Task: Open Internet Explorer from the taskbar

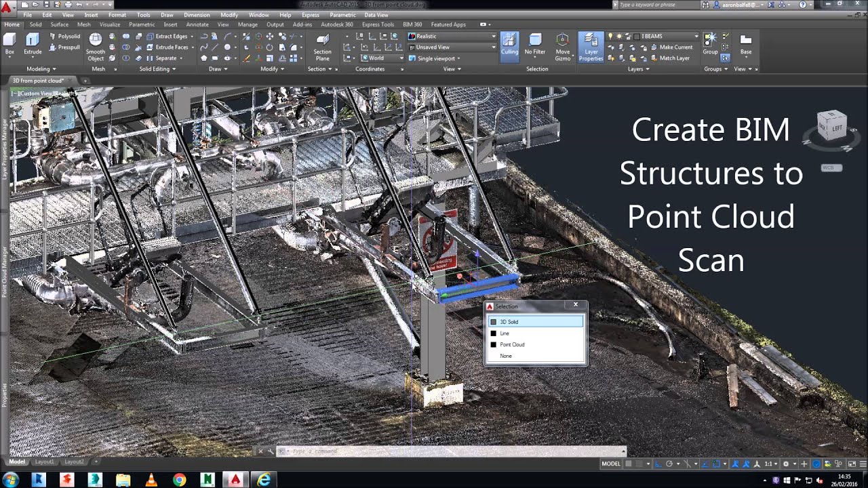Action: click(x=264, y=479)
